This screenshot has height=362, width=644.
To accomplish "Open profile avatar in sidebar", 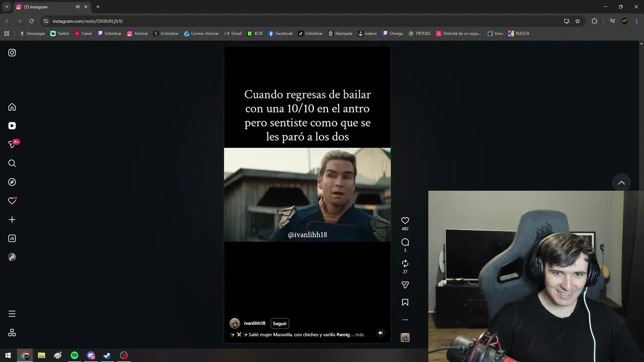I will click(x=12, y=257).
